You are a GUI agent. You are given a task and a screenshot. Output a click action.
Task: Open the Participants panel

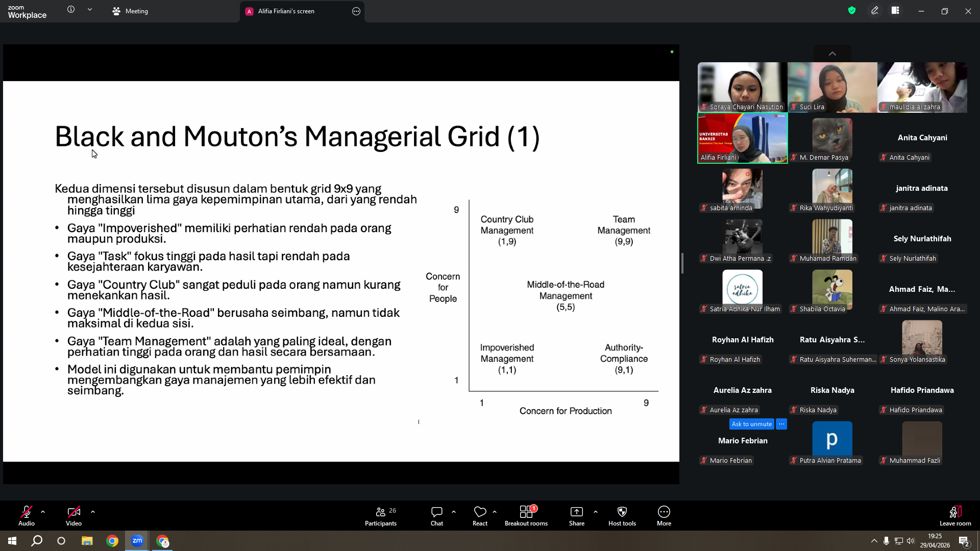[x=381, y=515]
